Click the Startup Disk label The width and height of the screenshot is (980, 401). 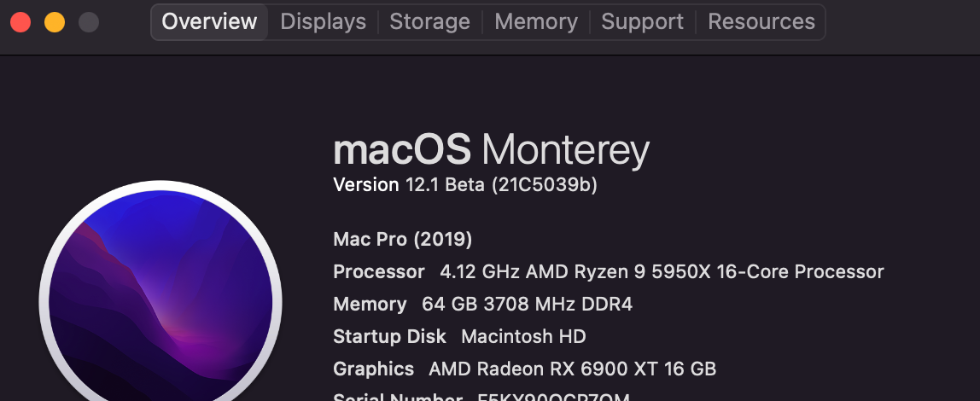click(389, 337)
